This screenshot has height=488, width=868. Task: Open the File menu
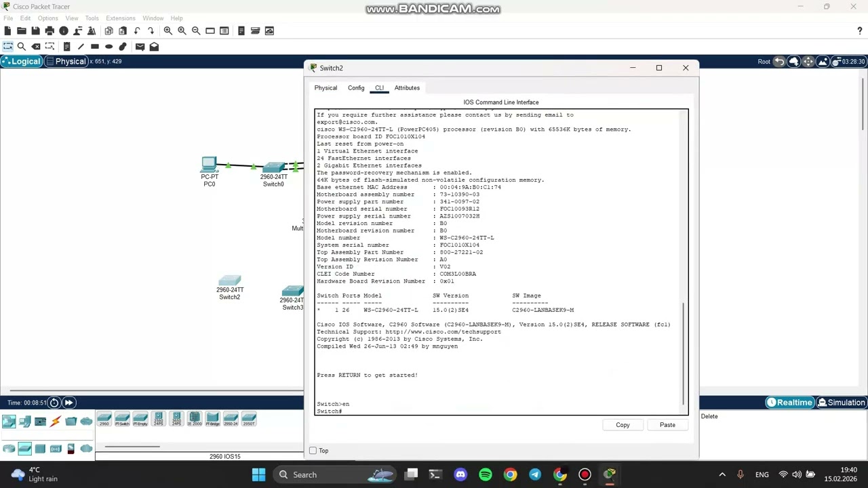(x=8, y=18)
